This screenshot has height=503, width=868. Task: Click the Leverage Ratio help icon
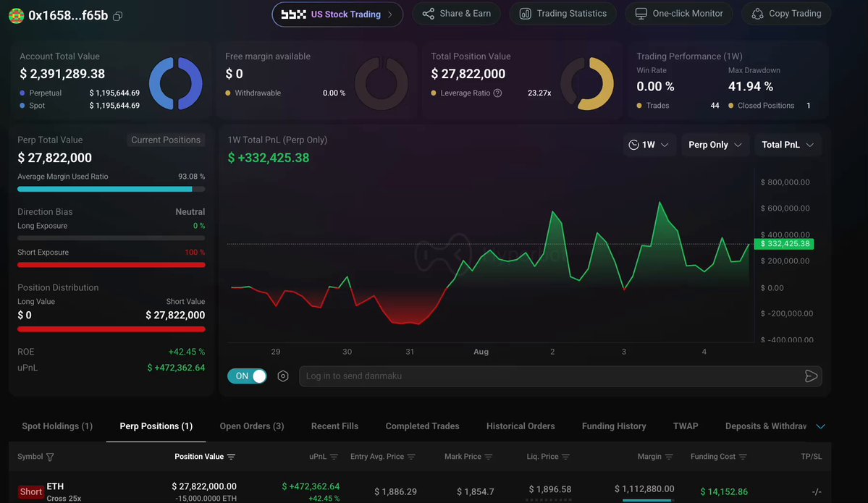pos(497,93)
